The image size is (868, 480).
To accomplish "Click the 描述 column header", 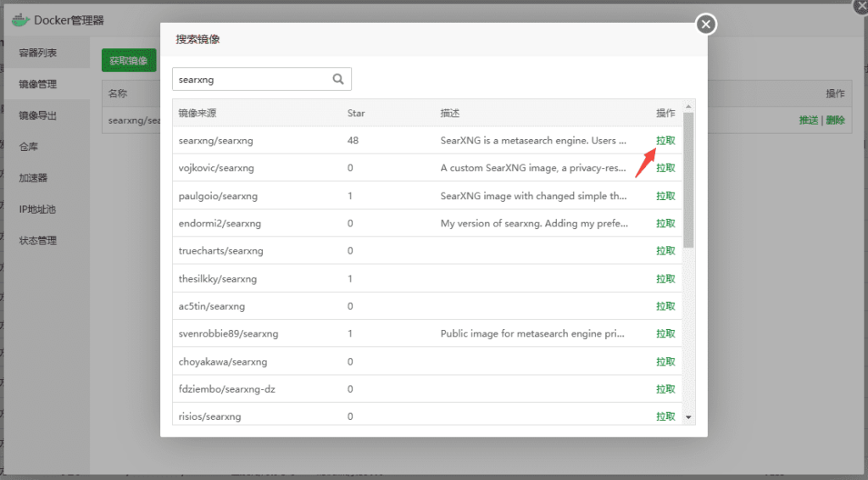I will [x=450, y=114].
